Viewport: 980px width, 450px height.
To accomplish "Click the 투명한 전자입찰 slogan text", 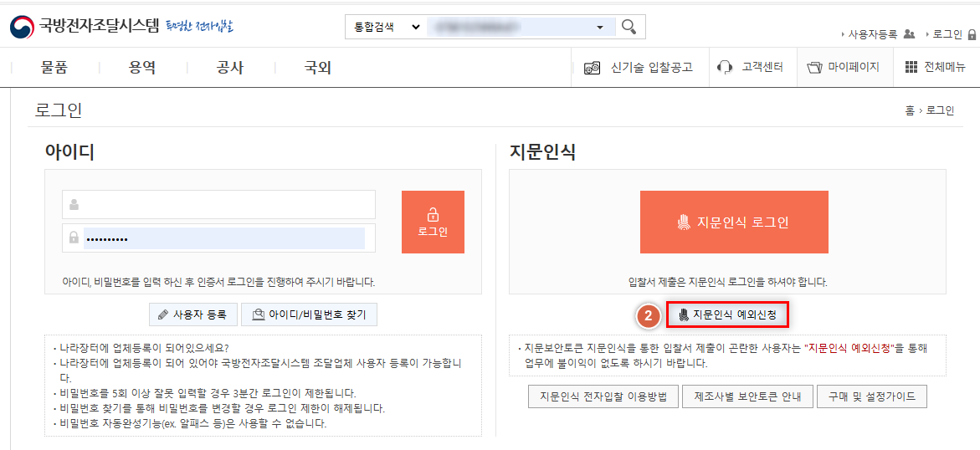I will [x=199, y=26].
